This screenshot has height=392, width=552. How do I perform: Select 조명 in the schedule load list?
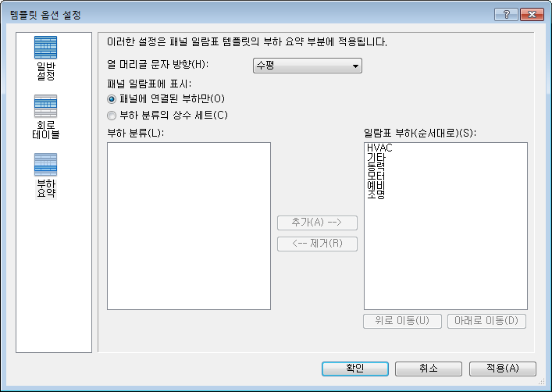376,194
